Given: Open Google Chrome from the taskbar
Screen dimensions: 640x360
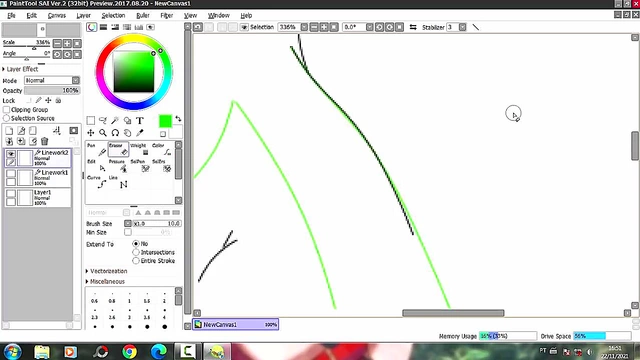Looking at the screenshot, I should 130,351.
